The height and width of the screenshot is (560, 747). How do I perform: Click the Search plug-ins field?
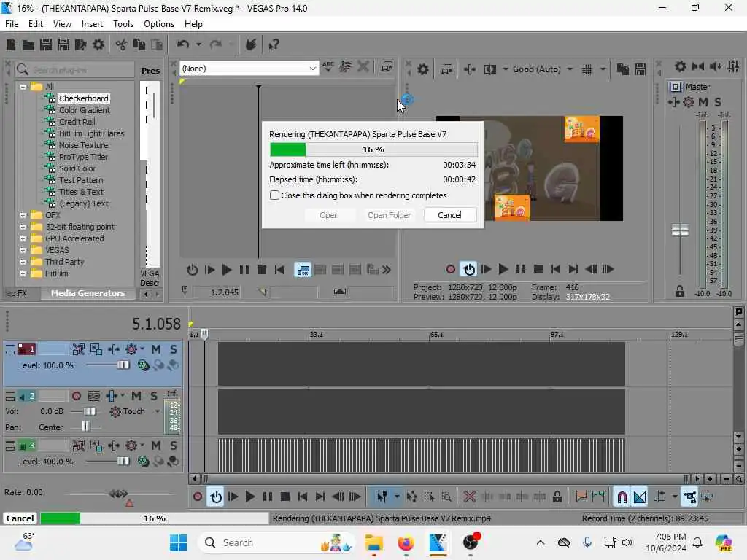pos(75,70)
